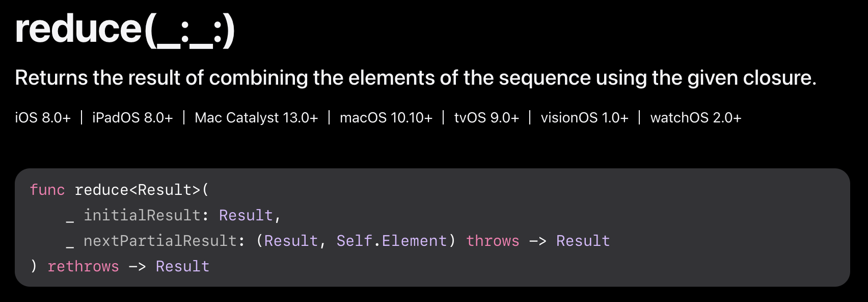
Task: Click the nextPartialResult parameter name
Action: [160, 241]
